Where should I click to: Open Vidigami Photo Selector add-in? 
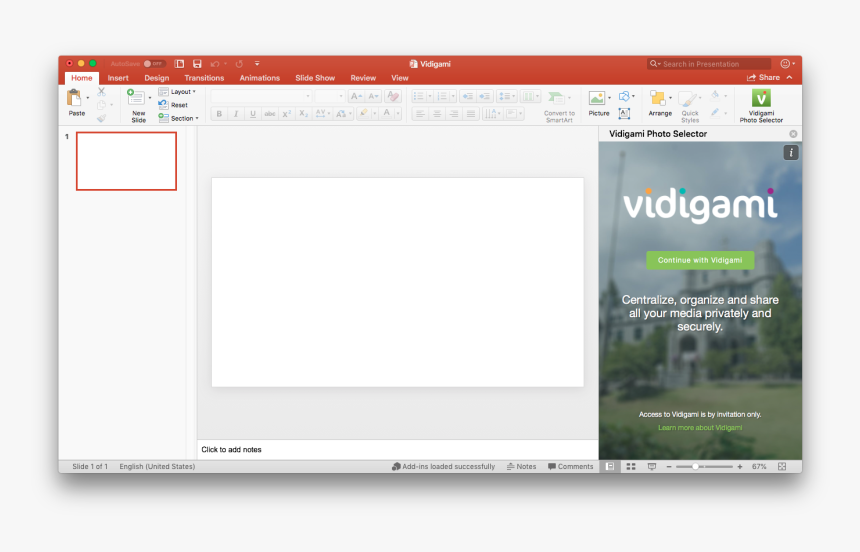[x=761, y=106]
